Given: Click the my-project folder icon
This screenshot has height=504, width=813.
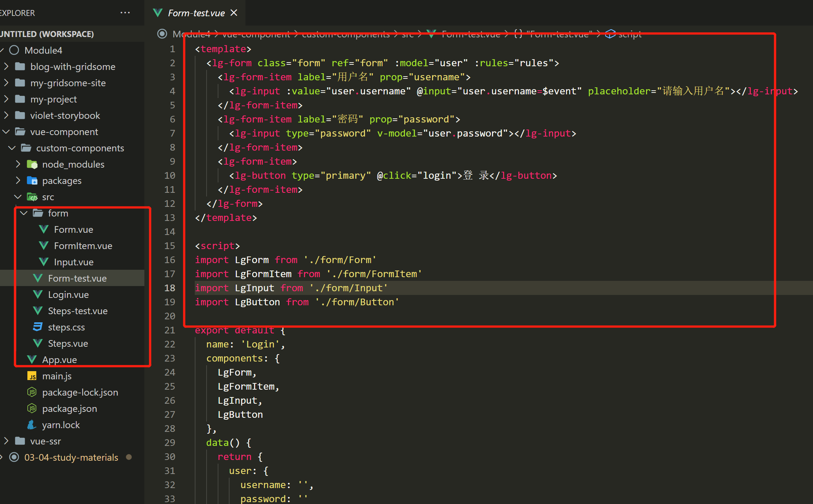Looking at the screenshot, I should tap(20, 99).
